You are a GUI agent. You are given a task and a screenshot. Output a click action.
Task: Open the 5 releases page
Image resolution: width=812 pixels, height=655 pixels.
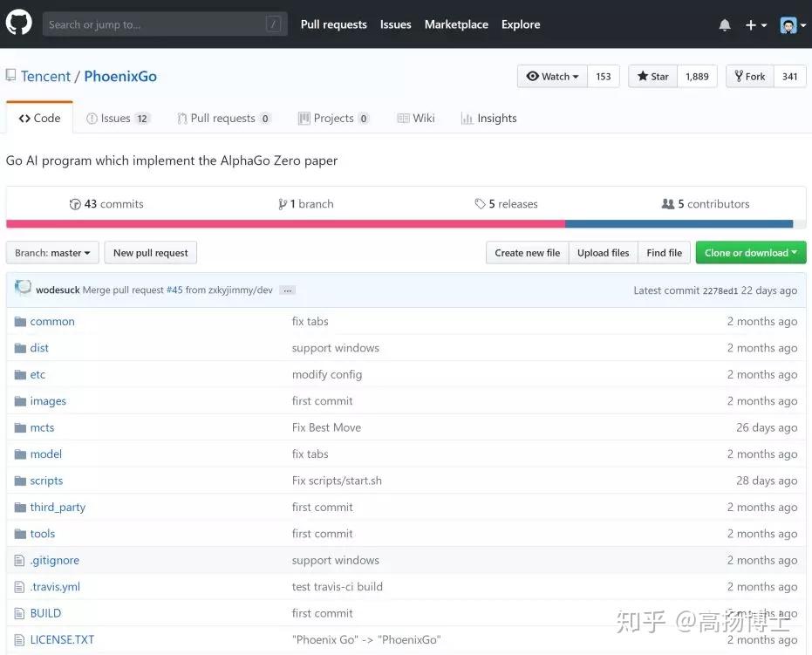coord(507,204)
